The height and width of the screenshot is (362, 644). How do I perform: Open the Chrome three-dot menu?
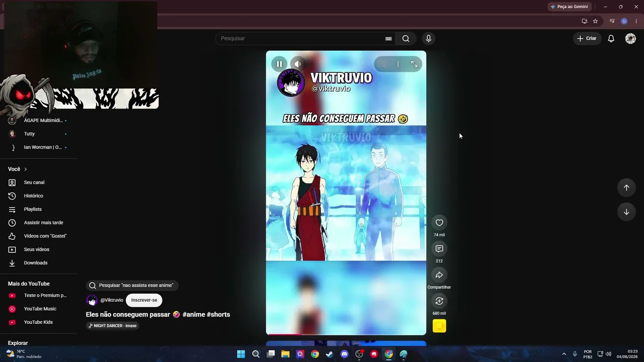click(x=636, y=21)
